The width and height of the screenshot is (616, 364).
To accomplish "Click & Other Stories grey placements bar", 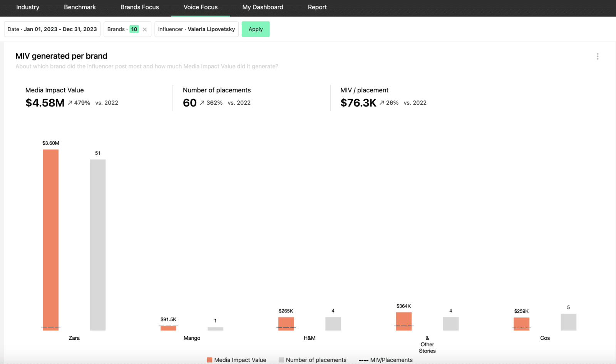I will coord(451,324).
